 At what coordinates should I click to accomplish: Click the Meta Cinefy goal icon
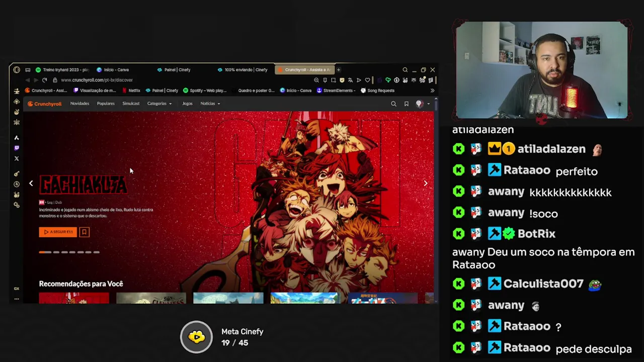pos(197,337)
